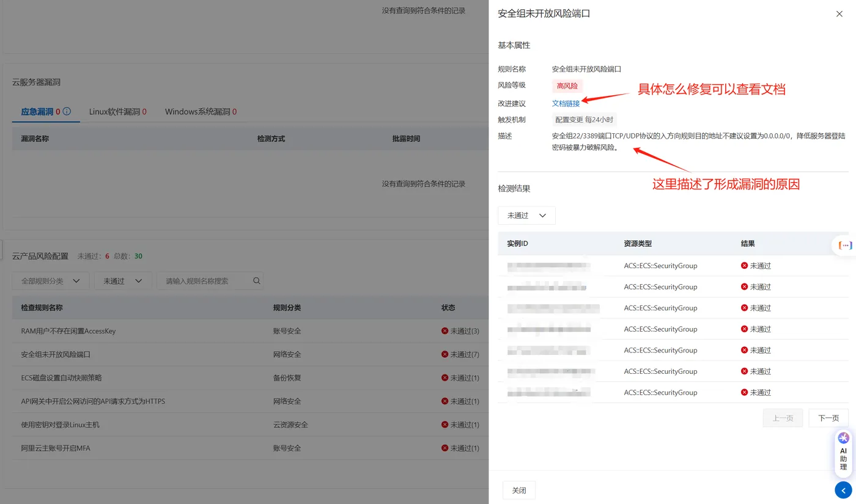Click the red failed icon in the ECS磁盘设置自动快照策略 row

[x=445, y=378]
